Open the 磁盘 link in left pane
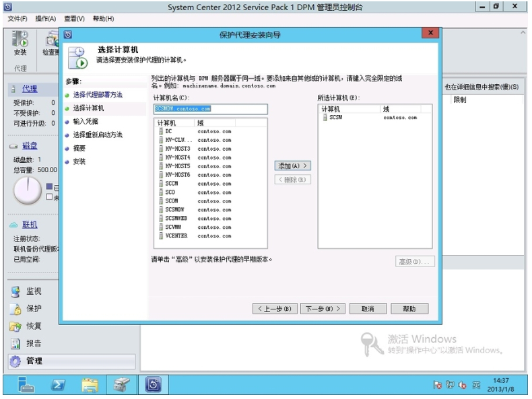Image resolution: width=532 pixels, height=399 pixels. point(30,146)
